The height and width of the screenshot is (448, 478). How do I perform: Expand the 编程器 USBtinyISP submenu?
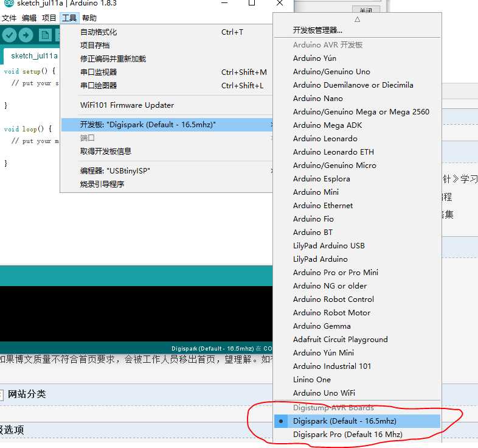pos(167,171)
